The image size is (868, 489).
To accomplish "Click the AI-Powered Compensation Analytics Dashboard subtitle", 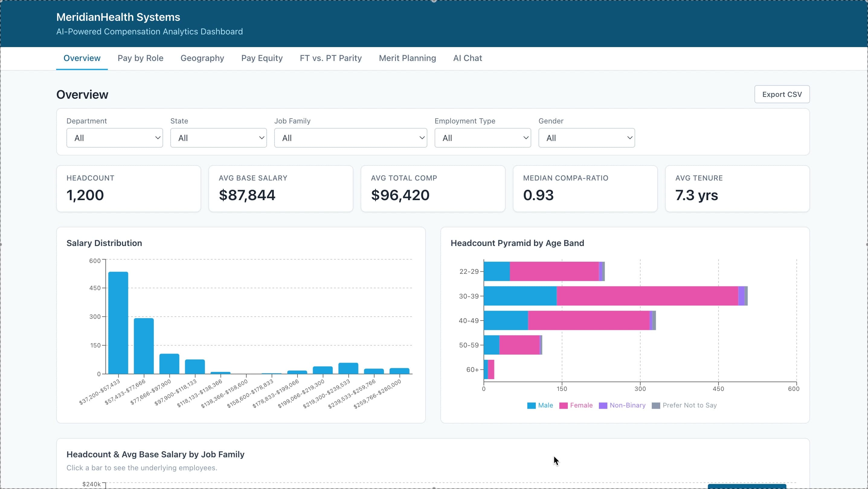I will click(149, 32).
